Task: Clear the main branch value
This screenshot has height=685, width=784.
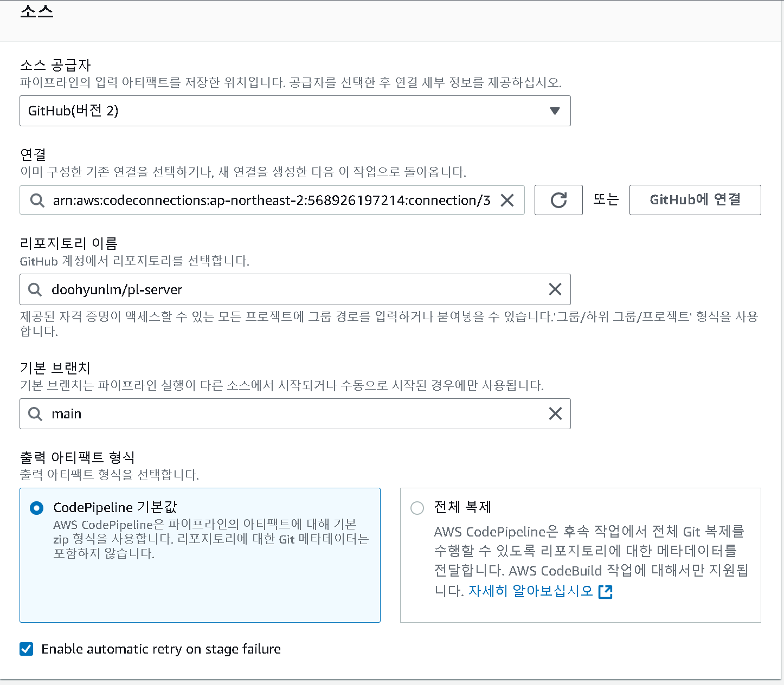Action: [555, 414]
